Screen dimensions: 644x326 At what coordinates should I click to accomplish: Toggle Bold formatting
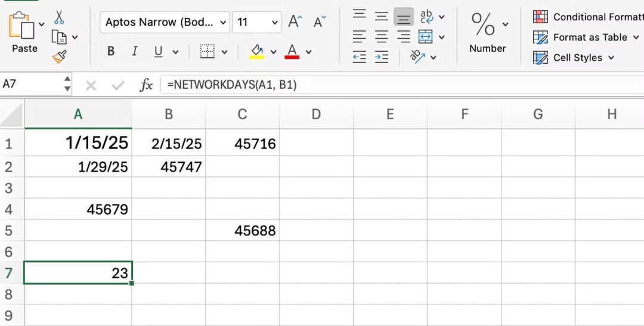click(x=111, y=51)
